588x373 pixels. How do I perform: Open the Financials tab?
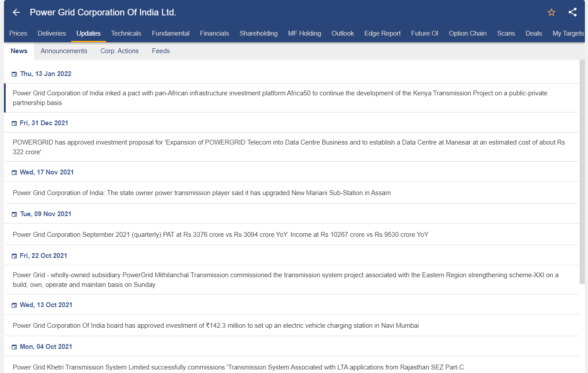215,33
